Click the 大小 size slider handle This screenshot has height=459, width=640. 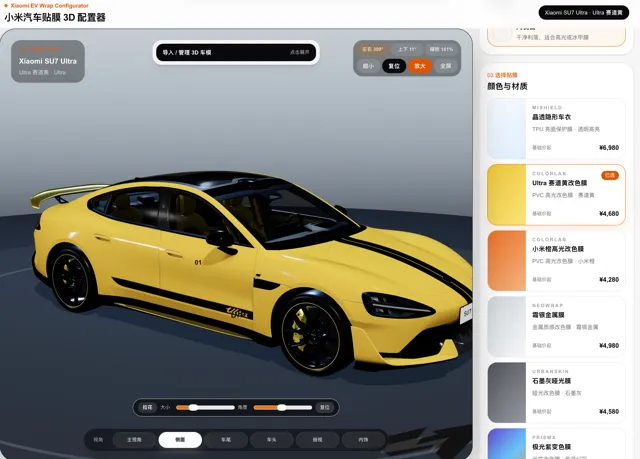point(193,407)
